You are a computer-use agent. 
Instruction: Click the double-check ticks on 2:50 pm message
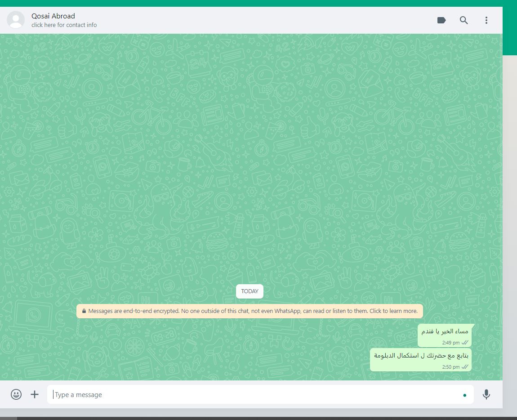[x=465, y=367]
